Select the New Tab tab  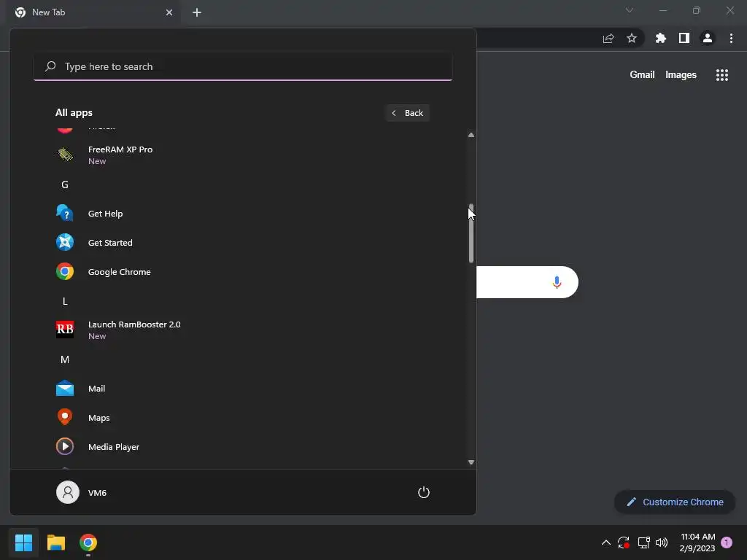93,12
